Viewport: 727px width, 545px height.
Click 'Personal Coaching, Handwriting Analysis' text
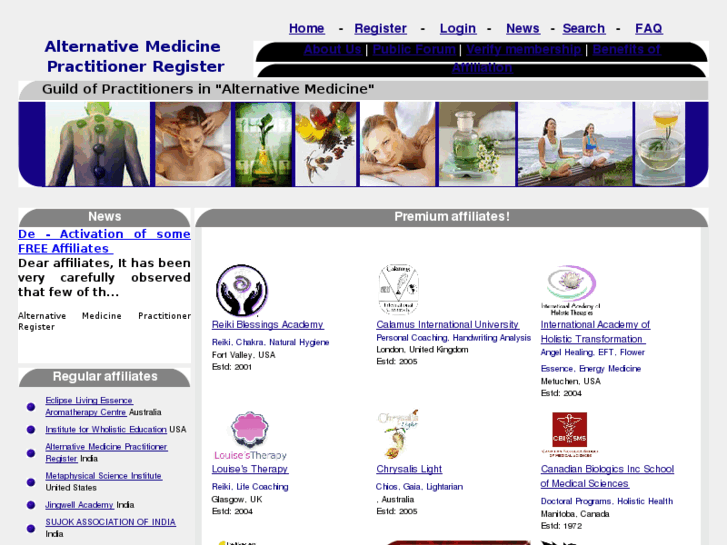(453, 338)
